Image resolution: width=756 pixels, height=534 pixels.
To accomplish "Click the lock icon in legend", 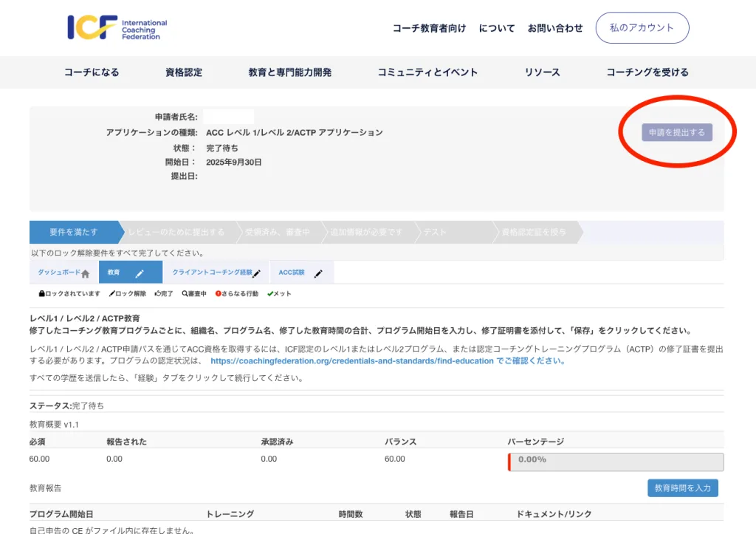I will click(41, 294).
